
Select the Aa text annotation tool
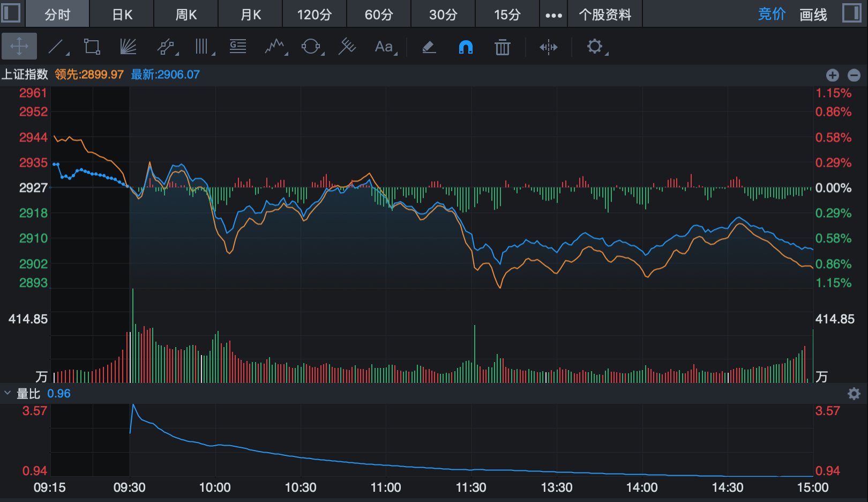pyautogui.click(x=383, y=47)
